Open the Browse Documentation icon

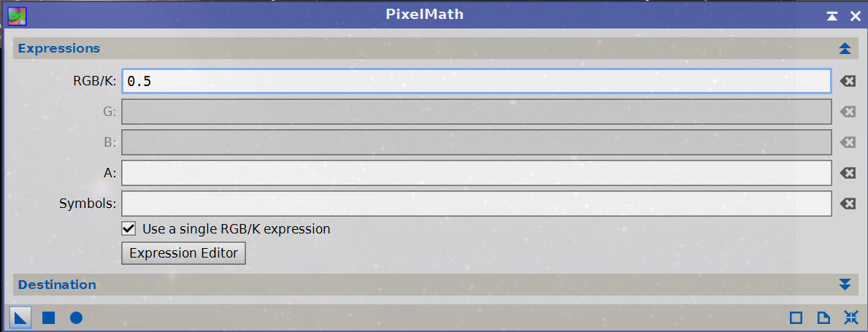pyautogui.click(x=823, y=317)
